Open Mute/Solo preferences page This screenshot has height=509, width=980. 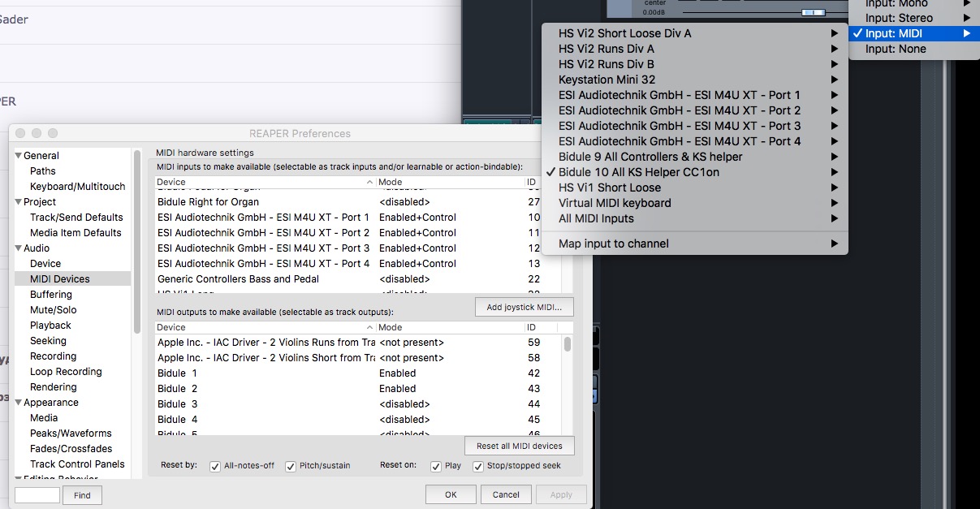pos(54,310)
